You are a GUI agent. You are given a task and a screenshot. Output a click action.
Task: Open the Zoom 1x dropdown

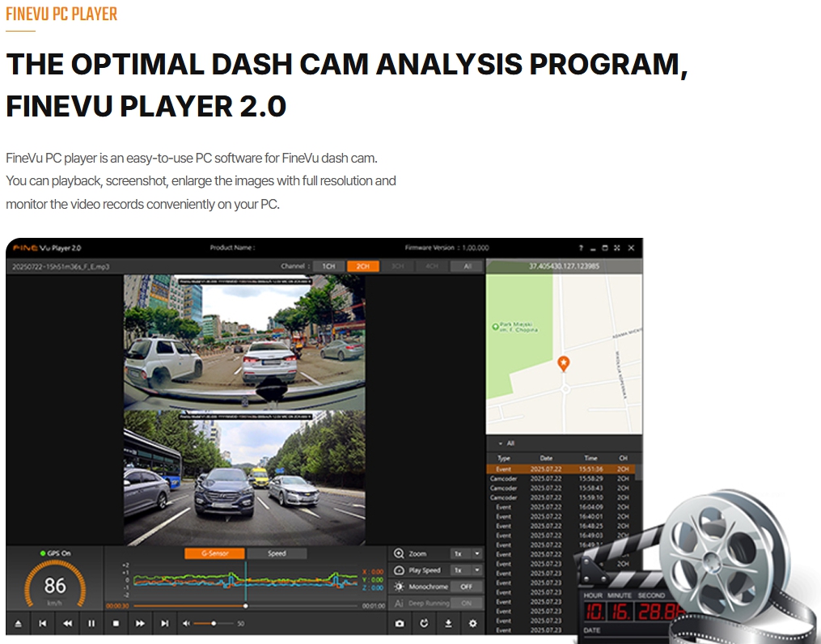[467, 554]
